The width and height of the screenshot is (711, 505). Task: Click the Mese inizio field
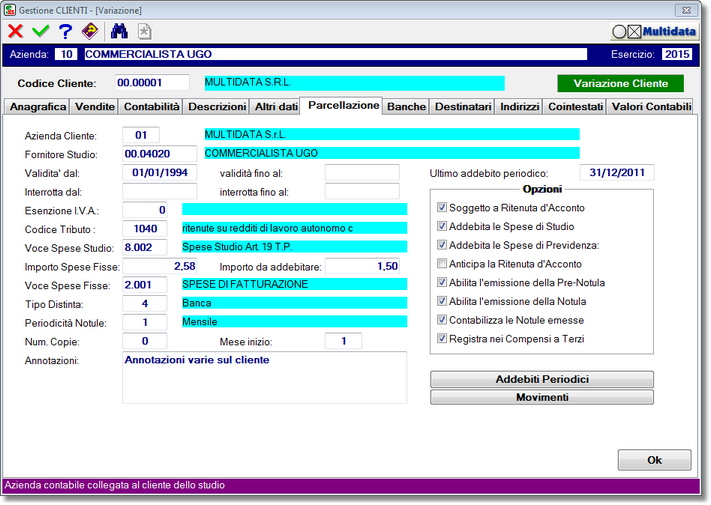343,341
